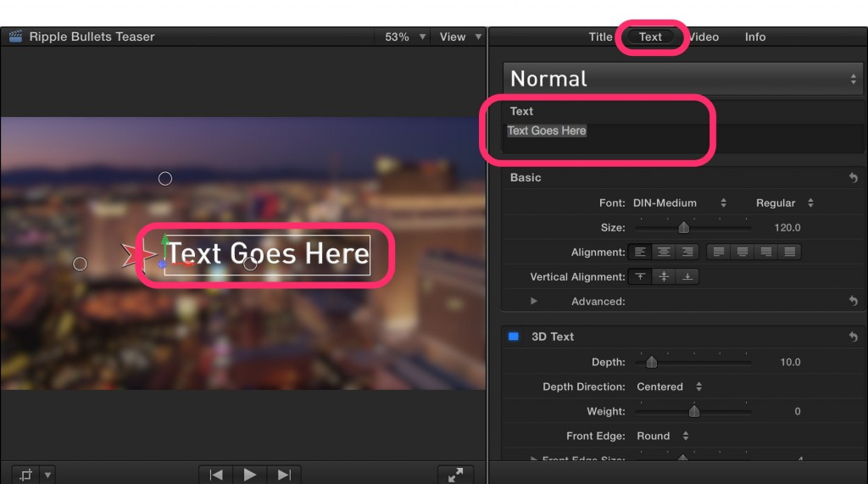Align text right

point(687,252)
